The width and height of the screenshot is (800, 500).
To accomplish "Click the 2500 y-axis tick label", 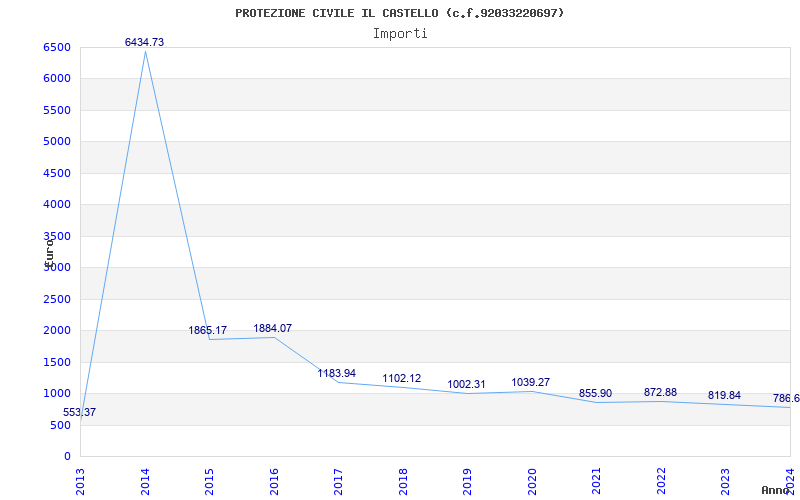I will [57, 299].
